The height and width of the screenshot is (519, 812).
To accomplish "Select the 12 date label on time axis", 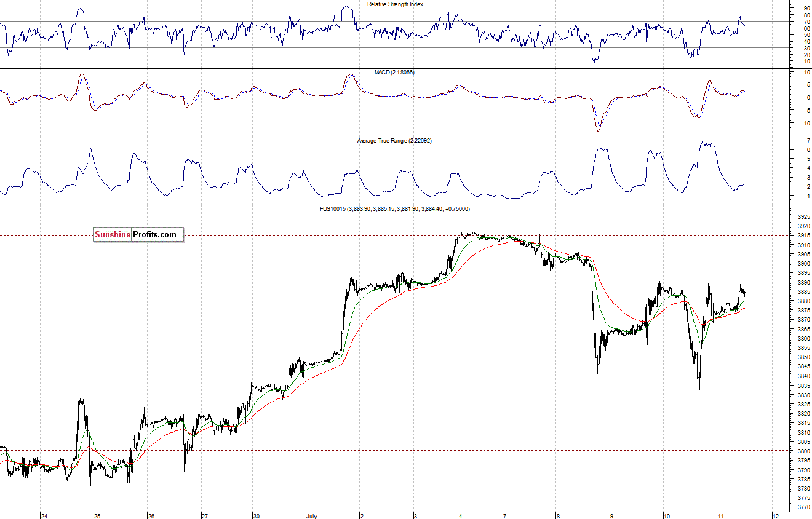I will (x=776, y=515).
